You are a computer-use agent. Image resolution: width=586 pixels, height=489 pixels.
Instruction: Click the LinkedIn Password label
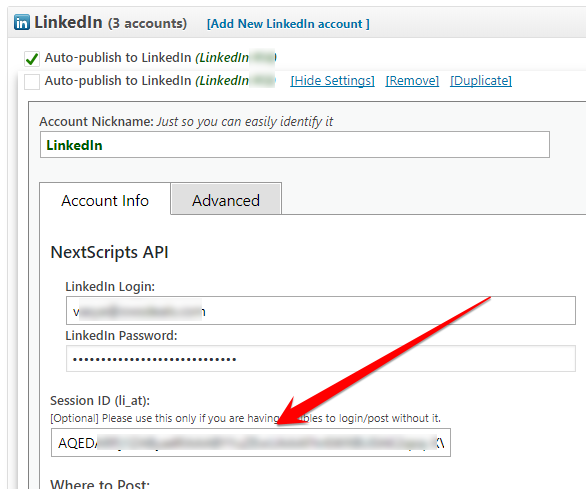point(121,335)
